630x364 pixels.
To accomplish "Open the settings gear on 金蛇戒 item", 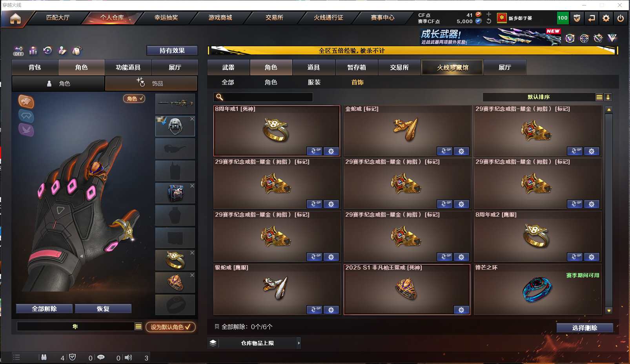I will [461, 151].
